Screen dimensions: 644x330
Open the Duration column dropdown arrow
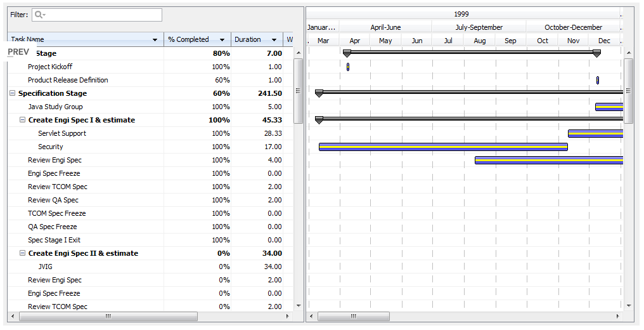(x=274, y=40)
